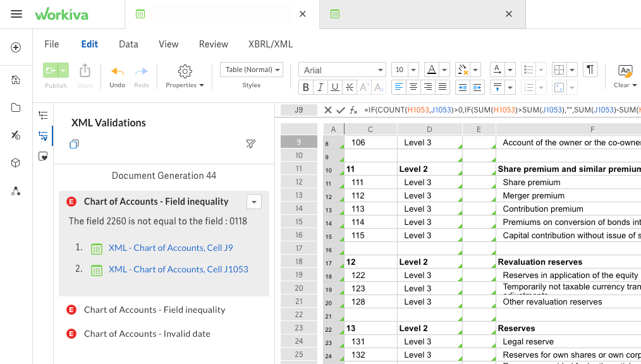
Task: Show the outline panel icon
Action: (x=43, y=115)
